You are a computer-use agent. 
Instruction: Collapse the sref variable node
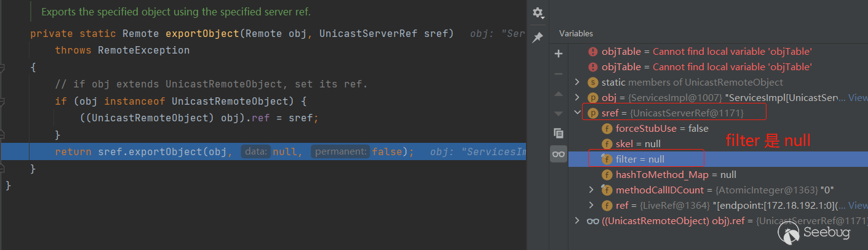click(x=577, y=113)
